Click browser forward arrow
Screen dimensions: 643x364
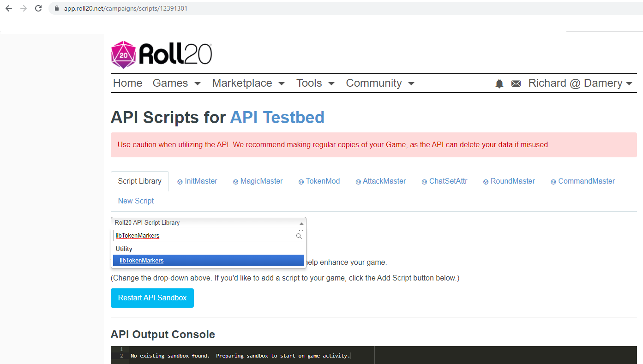[x=24, y=8]
